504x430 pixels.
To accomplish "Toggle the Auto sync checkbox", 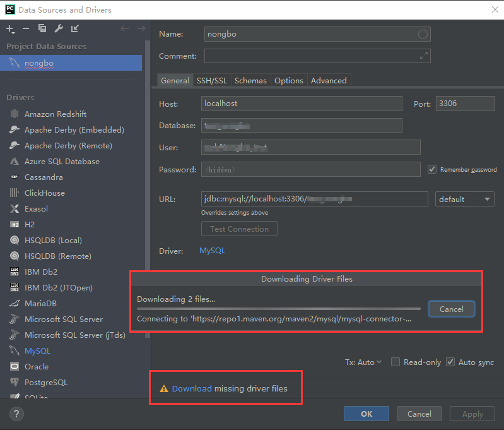I will pyautogui.click(x=450, y=362).
